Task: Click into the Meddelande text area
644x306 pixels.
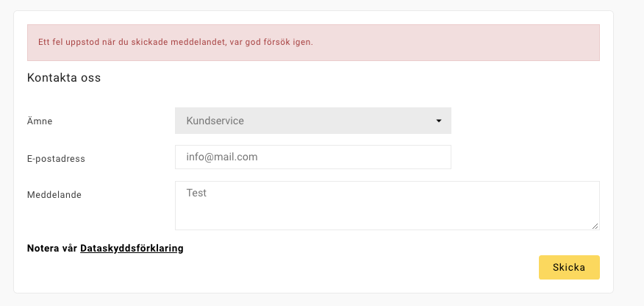Action: click(387, 205)
